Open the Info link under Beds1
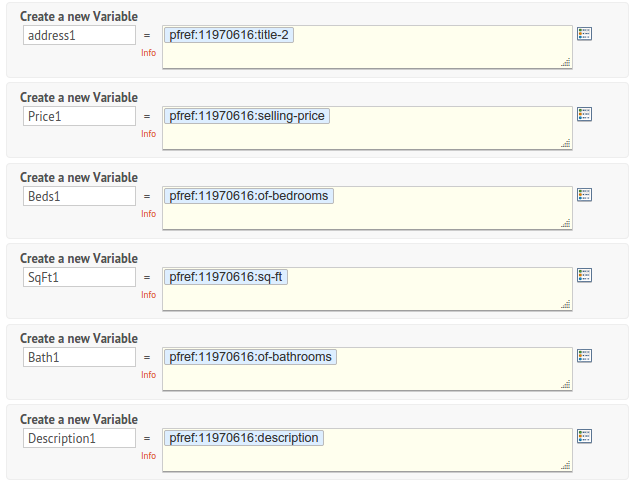633x482 pixels. coord(148,213)
